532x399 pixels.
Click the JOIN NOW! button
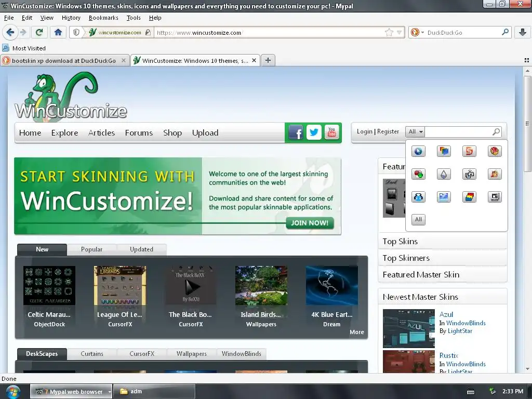click(x=310, y=223)
